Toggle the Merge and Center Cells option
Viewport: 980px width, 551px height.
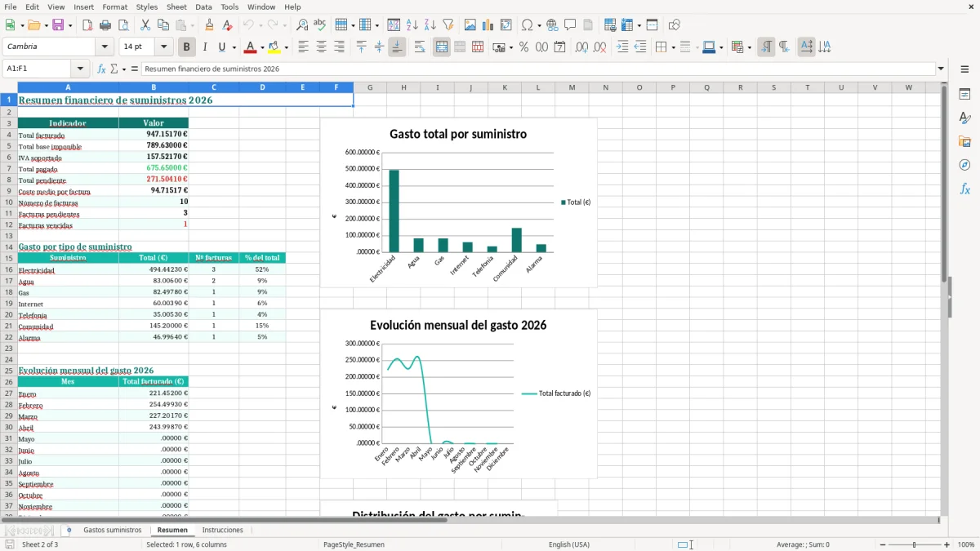(x=442, y=47)
